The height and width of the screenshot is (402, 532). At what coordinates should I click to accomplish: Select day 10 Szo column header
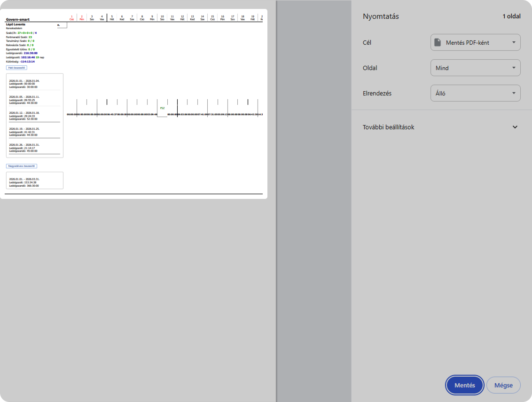point(162,18)
